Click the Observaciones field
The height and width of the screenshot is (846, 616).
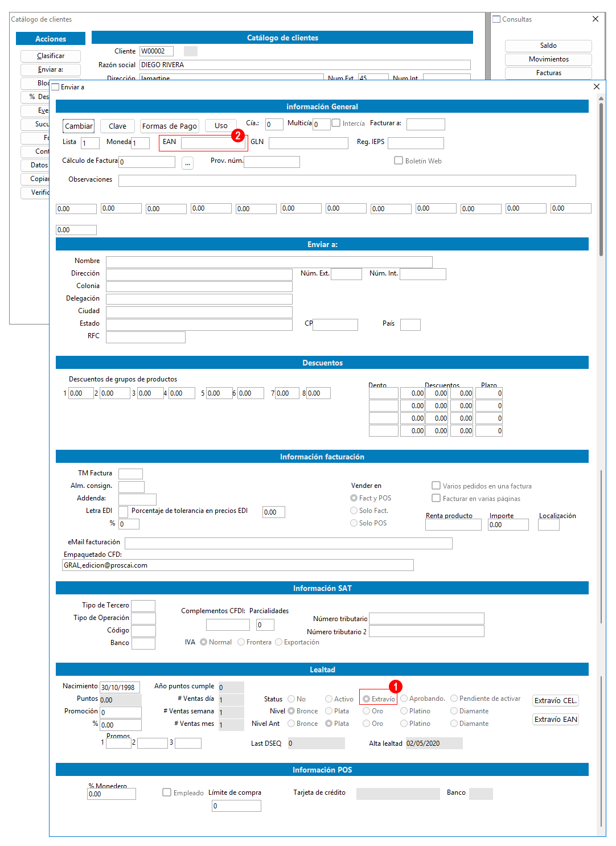(x=347, y=180)
